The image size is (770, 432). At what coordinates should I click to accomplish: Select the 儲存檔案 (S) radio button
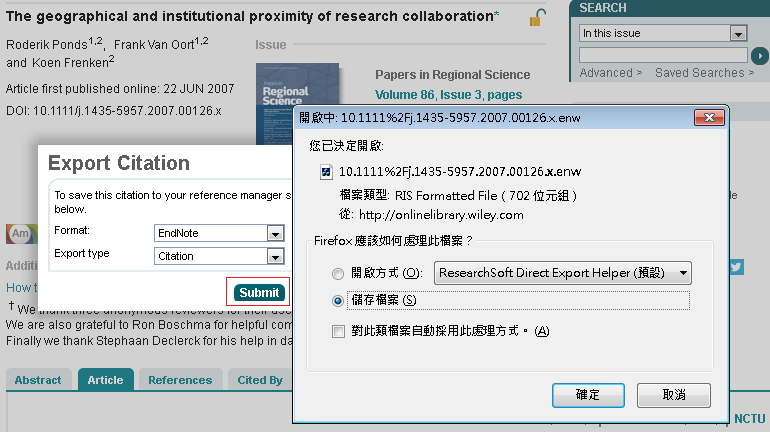point(338,300)
